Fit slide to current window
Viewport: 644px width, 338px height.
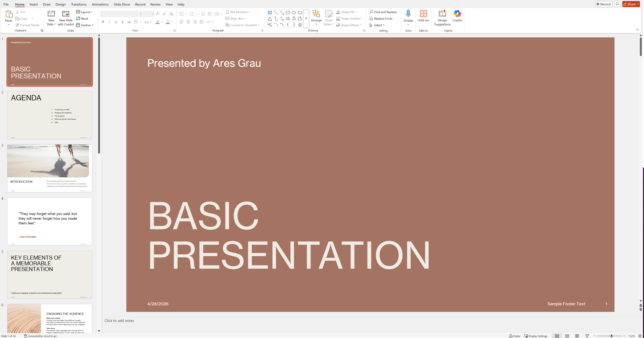click(640, 336)
